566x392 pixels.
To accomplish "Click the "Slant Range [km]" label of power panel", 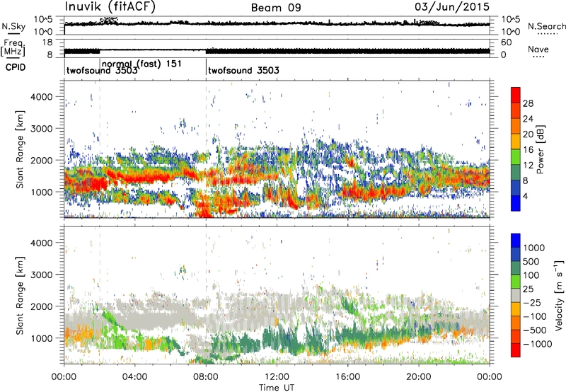I will [x=20, y=149].
